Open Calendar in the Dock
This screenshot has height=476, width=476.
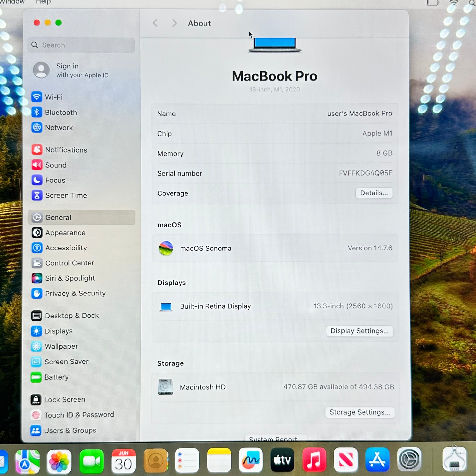[124, 461]
